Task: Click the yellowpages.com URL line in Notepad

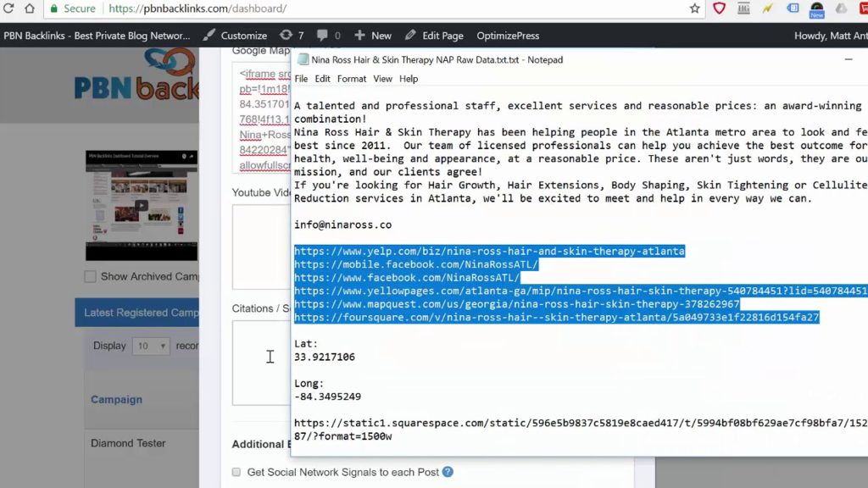Action: tap(581, 291)
